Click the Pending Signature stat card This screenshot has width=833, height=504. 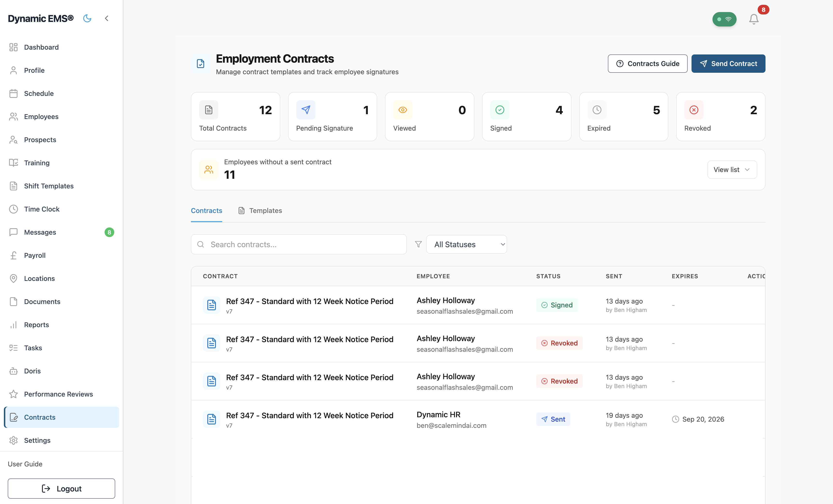tap(332, 117)
